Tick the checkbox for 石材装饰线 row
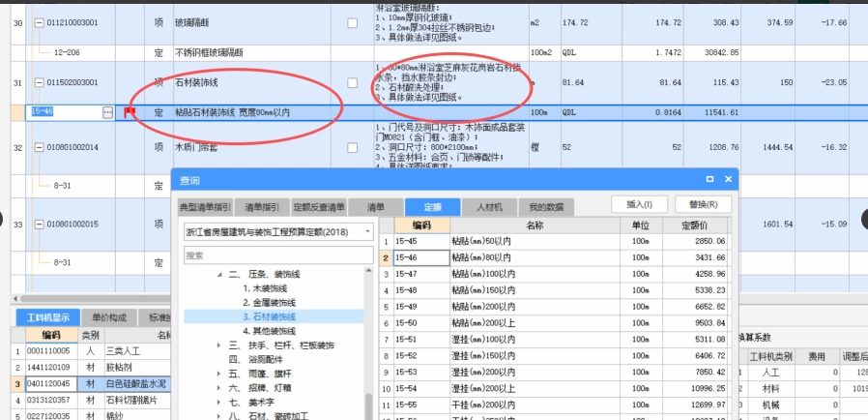Image resolution: width=868 pixels, height=420 pixels. pos(352,83)
